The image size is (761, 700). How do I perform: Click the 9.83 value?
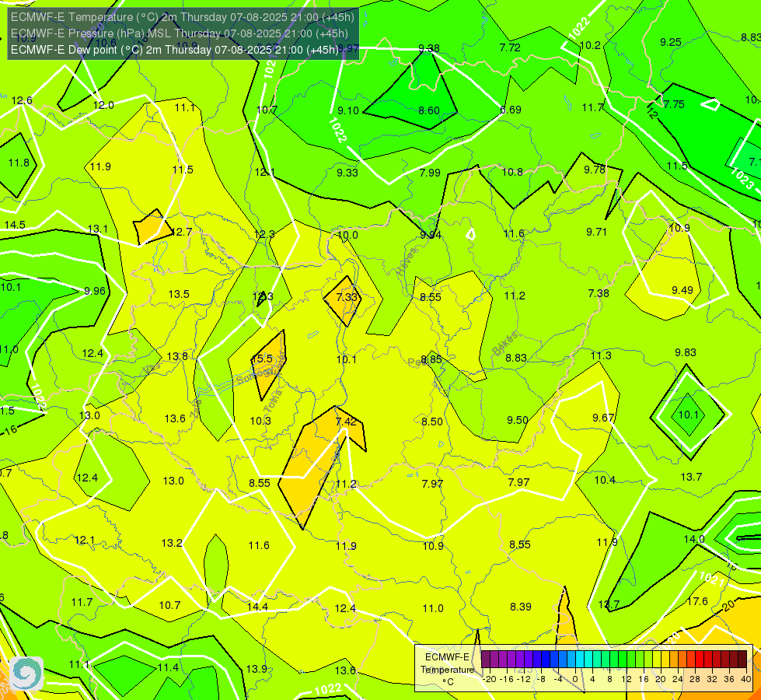click(x=686, y=352)
